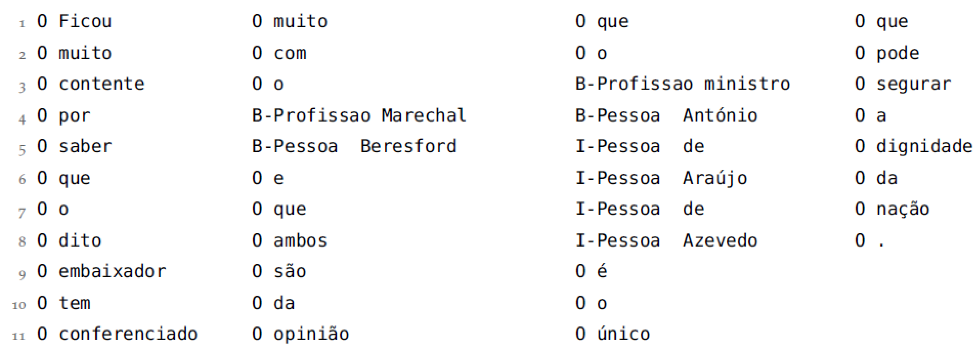980x351 pixels.
Task: Click the name "Marechal"
Action: 424,115
